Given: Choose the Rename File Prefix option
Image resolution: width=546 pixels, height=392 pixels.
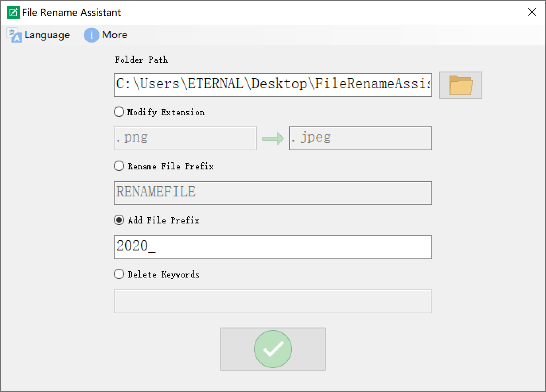Looking at the screenshot, I should [x=119, y=166].
